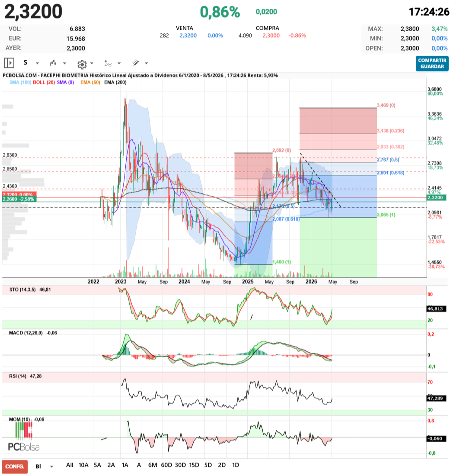The height and width of the screenshot is (476, 453).
Task: Click the VOL value 6.883
Action: 77,29
